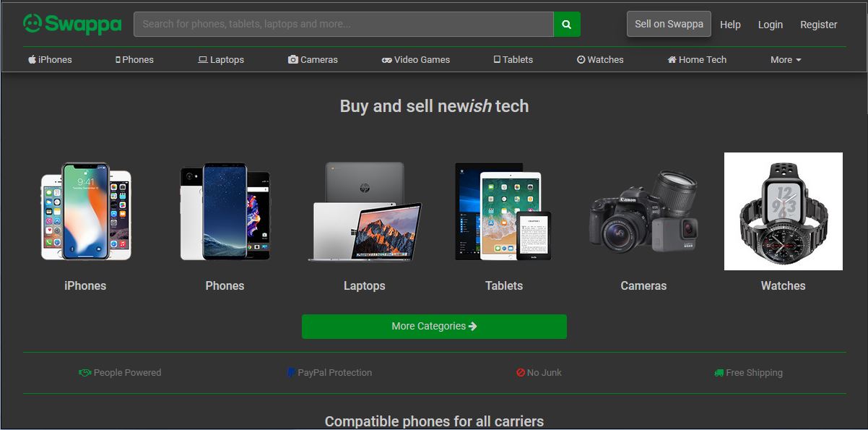Click the Laptops label under the image

click(x=365, y=286)
